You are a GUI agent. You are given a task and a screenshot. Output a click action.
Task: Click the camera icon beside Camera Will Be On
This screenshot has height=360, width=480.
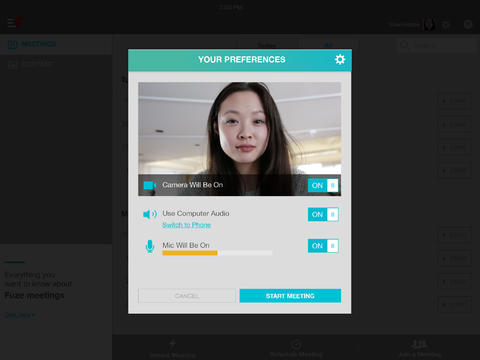pos(150,185)
